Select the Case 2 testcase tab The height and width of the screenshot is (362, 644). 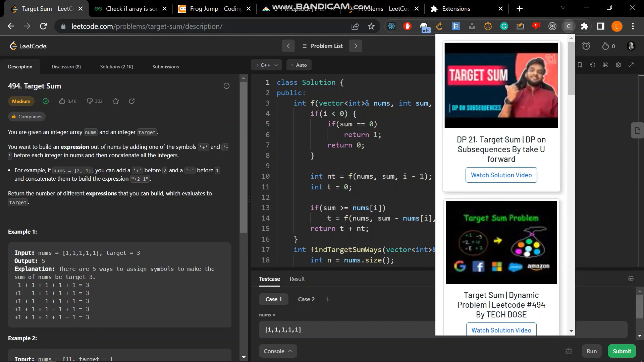pos(306,299)
